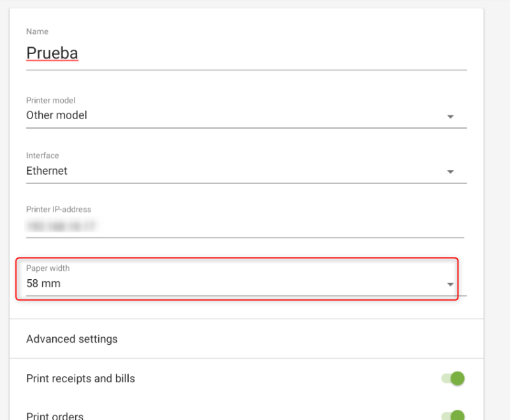Screen dimensions: 510x420
Task: Click the Printer model field label
Action: point(50,101)
